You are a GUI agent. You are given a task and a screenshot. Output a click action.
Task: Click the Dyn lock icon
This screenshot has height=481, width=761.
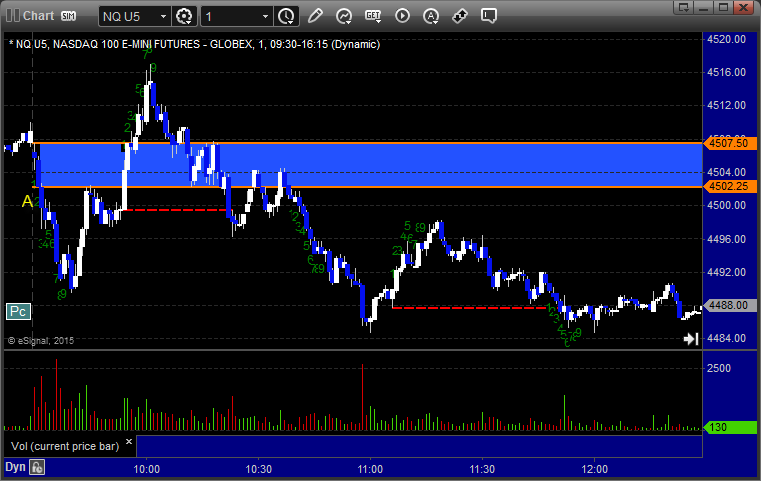click(37, 467)
